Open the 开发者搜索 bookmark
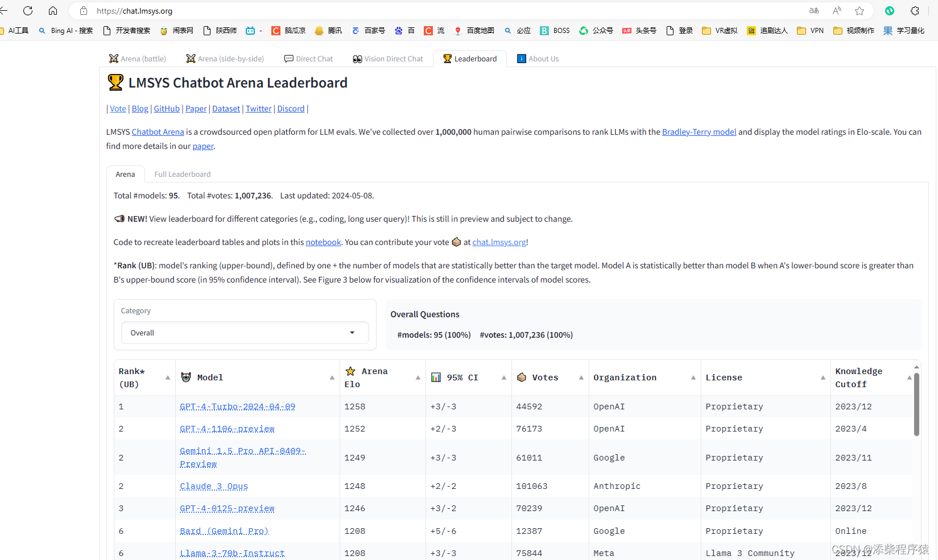 coord(126,31)
